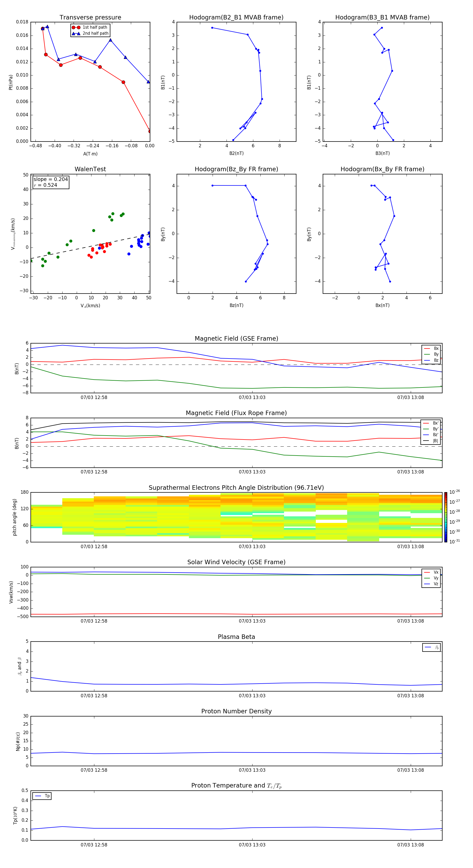
Task: Click the "Bx'" legend entry in Flux Rope plot
Action: tap(431, 423)
